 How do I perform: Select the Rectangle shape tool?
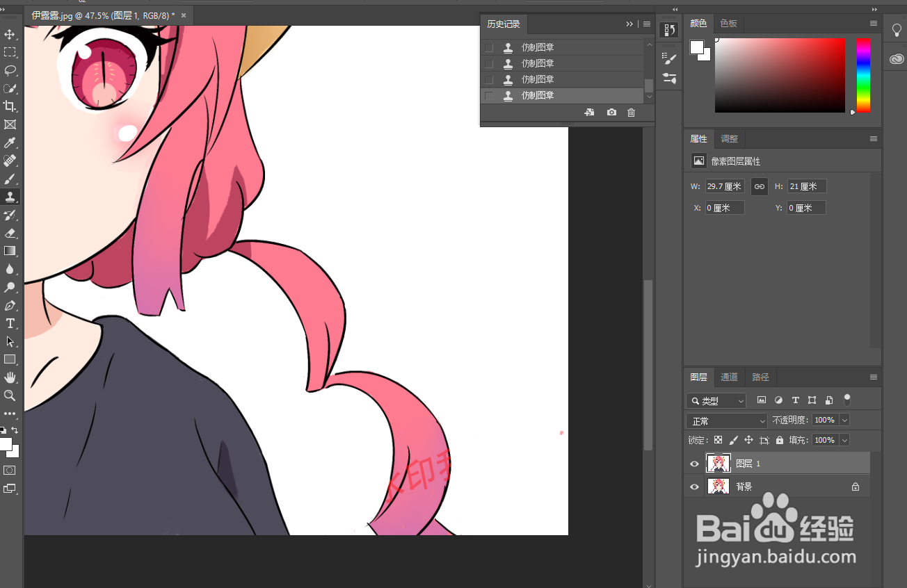coord(10,359)
